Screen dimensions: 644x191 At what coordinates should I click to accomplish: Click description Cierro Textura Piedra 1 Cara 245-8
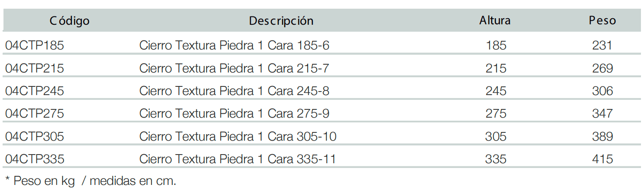pos(234,91)
